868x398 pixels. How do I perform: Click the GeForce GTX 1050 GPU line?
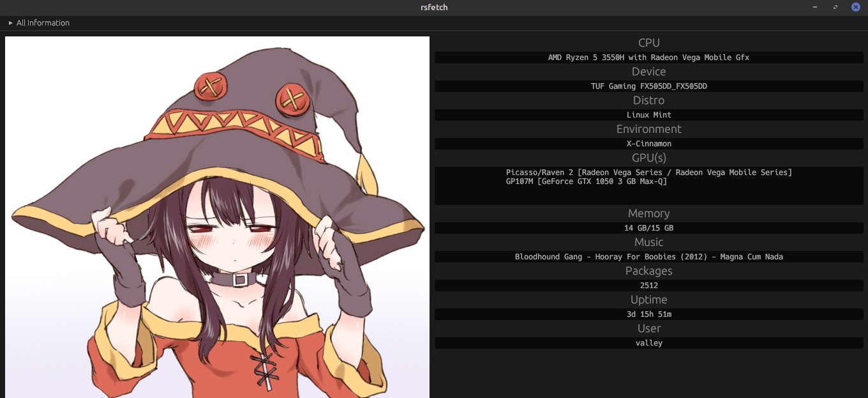pyautogui.click(x=586, y=181)
